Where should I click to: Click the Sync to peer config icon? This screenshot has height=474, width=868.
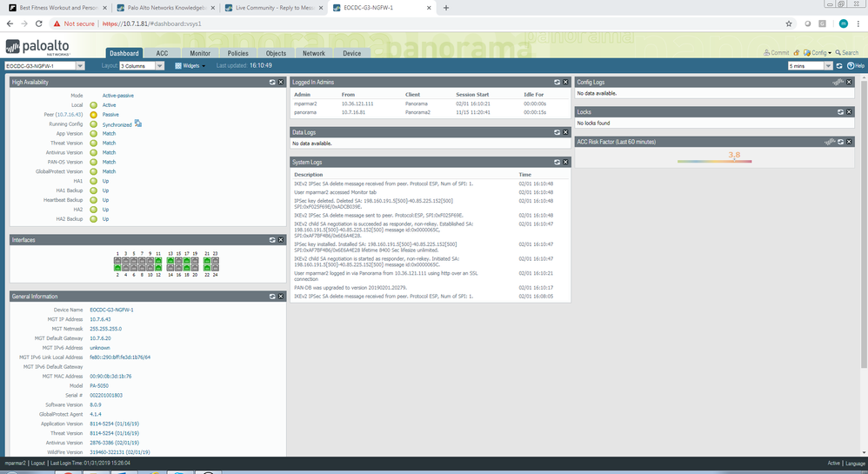[x=137, y=124]
